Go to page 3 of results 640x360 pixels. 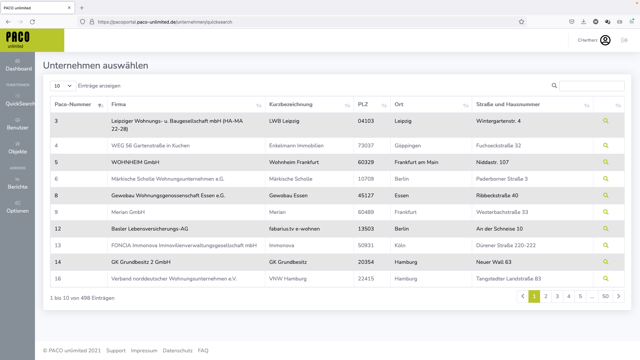tap(557, 296)
